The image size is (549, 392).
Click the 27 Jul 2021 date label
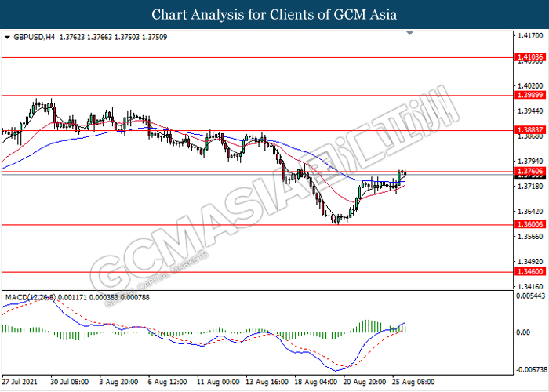[20, 382]
